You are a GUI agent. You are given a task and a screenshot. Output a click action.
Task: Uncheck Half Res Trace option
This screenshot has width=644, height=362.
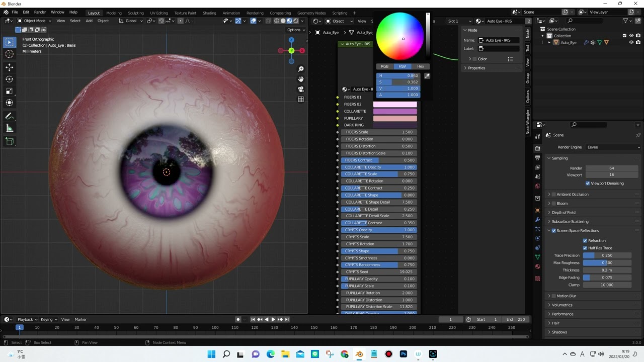[585, 248]
